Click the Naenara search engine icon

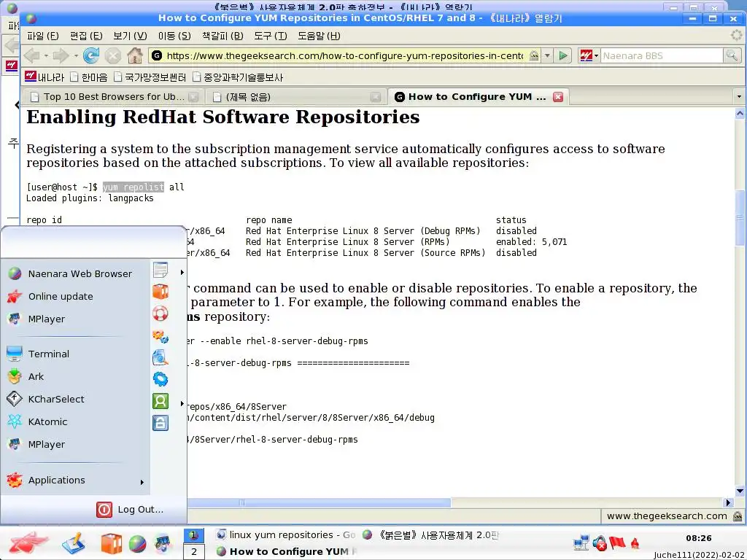click(x=586, y=55)
